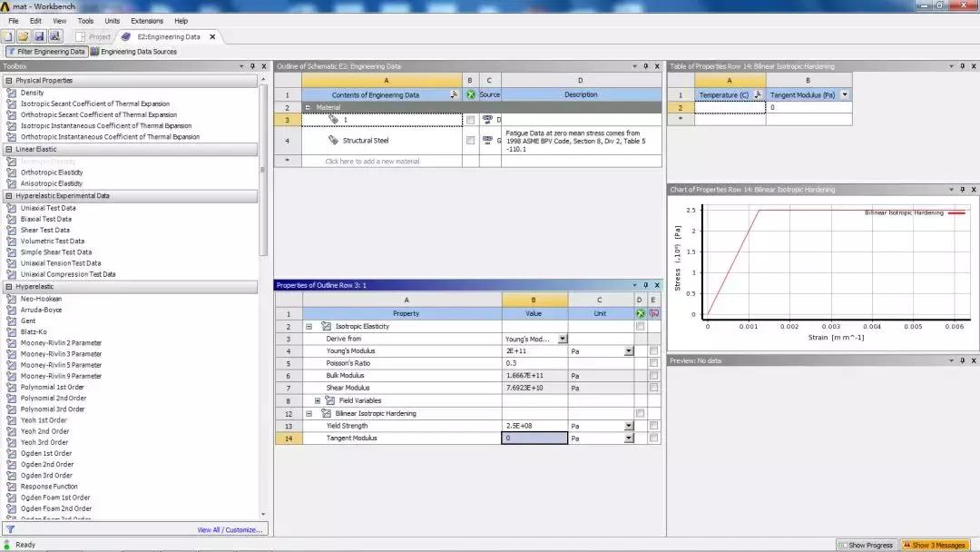Open the Derive from dropdown
980x552 pixels.
(563, 339)
